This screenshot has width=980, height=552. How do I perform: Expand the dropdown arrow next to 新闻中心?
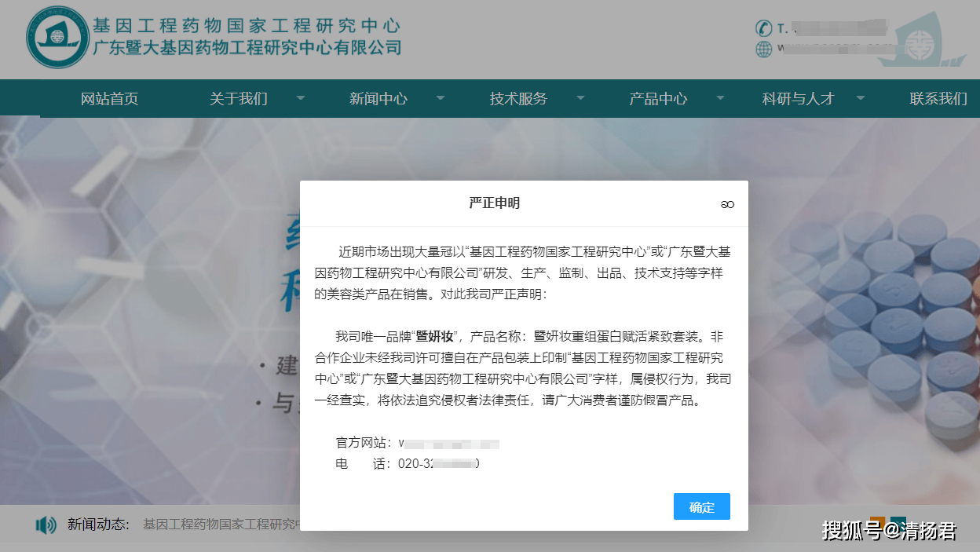pos(440,98)
